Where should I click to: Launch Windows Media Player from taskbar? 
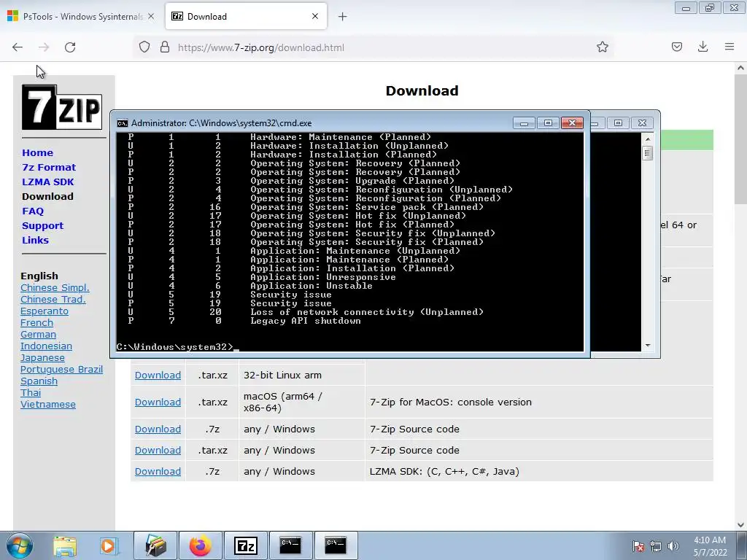(108, 545)
